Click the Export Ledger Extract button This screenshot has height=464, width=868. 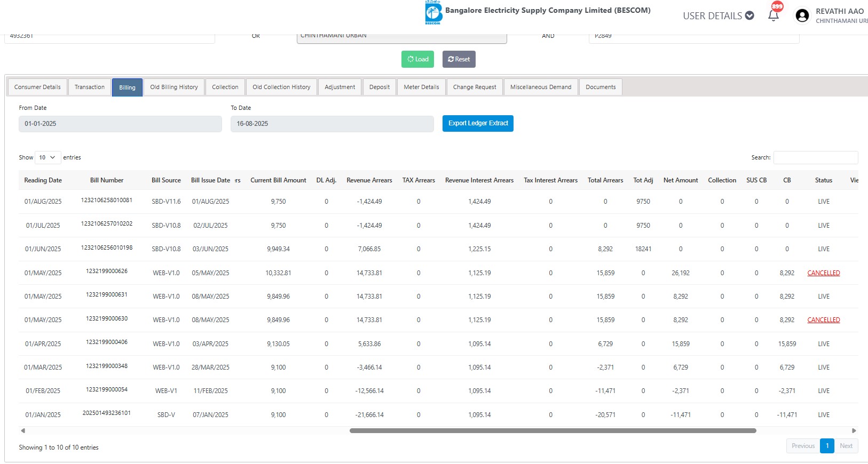click(478, 123)
